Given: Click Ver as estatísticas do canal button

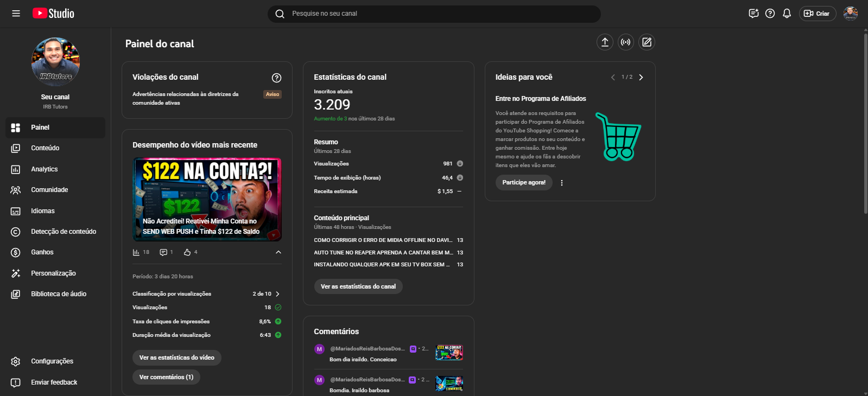Looking at the screenshot, I should pyautogui.click(x=358, y=286).
